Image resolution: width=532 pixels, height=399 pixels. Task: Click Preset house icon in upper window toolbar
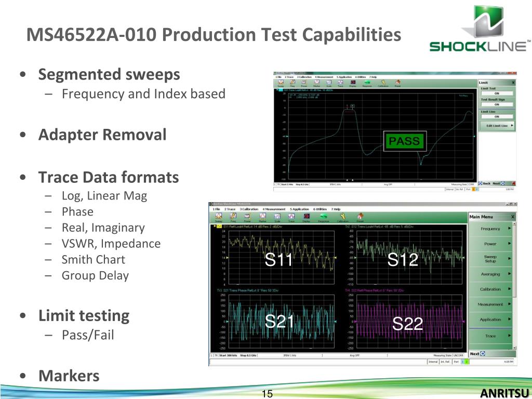[x=397, y=84]
